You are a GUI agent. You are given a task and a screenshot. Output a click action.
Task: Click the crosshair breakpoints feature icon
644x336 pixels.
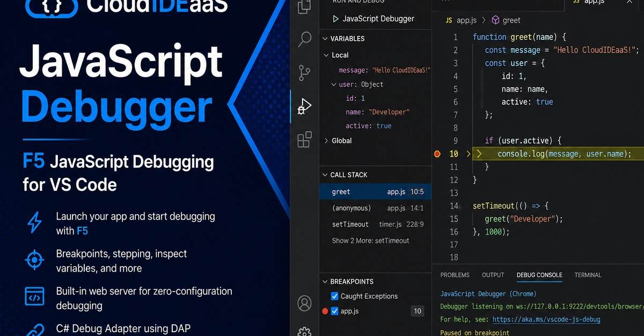pyautogui.click(x=35, y=260)
